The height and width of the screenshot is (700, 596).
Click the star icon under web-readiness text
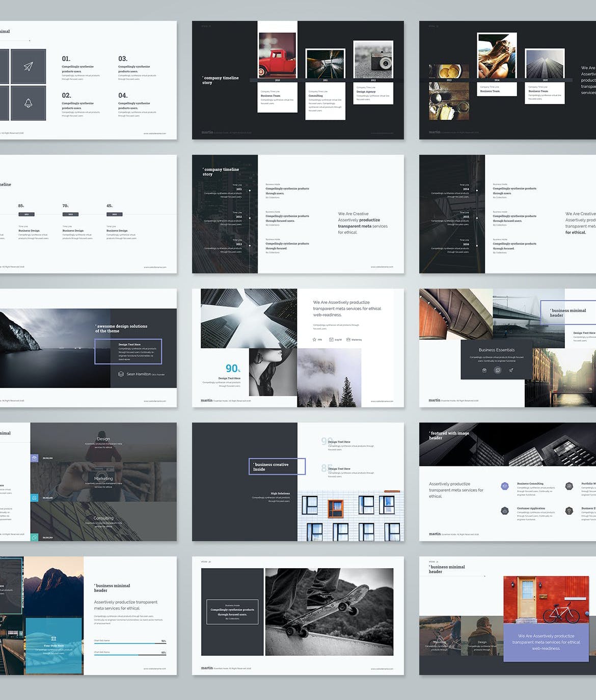[314, 340]
